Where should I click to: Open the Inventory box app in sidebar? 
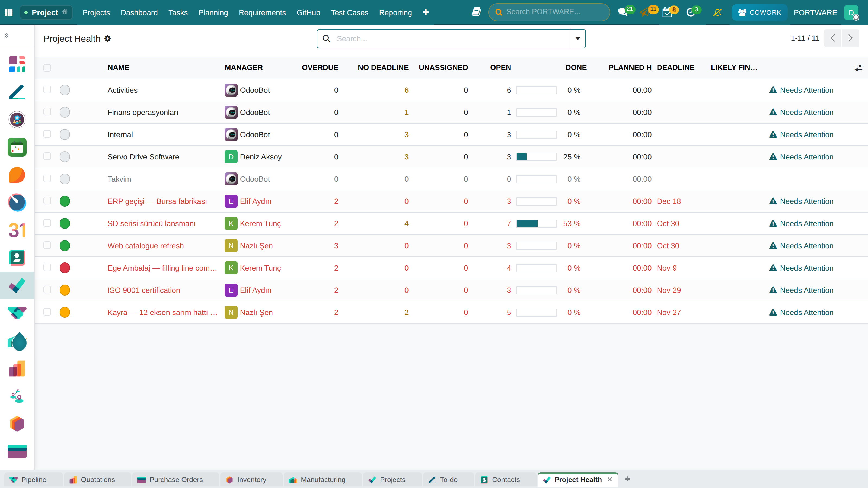click(17, 424)
